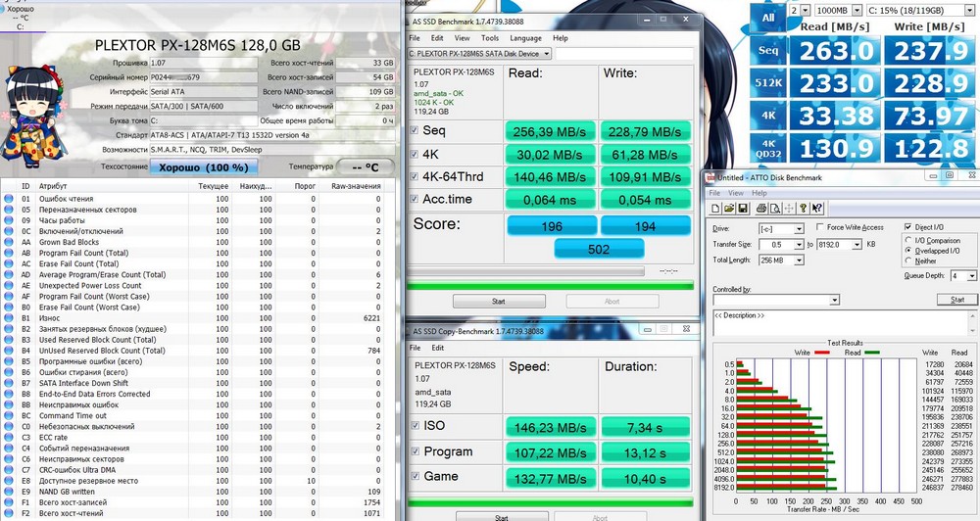Screen dimensions: 980x521
Task: Open the File menu in AS SSD Benchmark
Action: pyautogui.click(x=415, y=38)
